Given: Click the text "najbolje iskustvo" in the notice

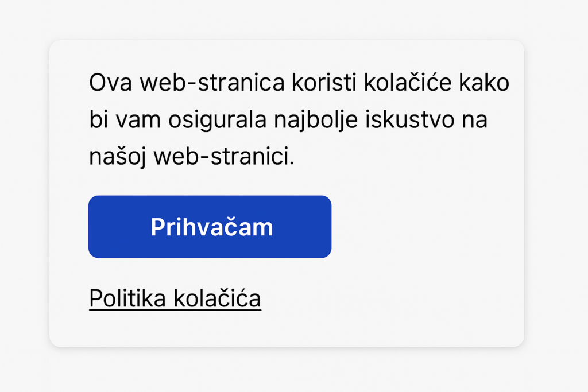Looking at the screenshot, I should [x=364, y=120].
